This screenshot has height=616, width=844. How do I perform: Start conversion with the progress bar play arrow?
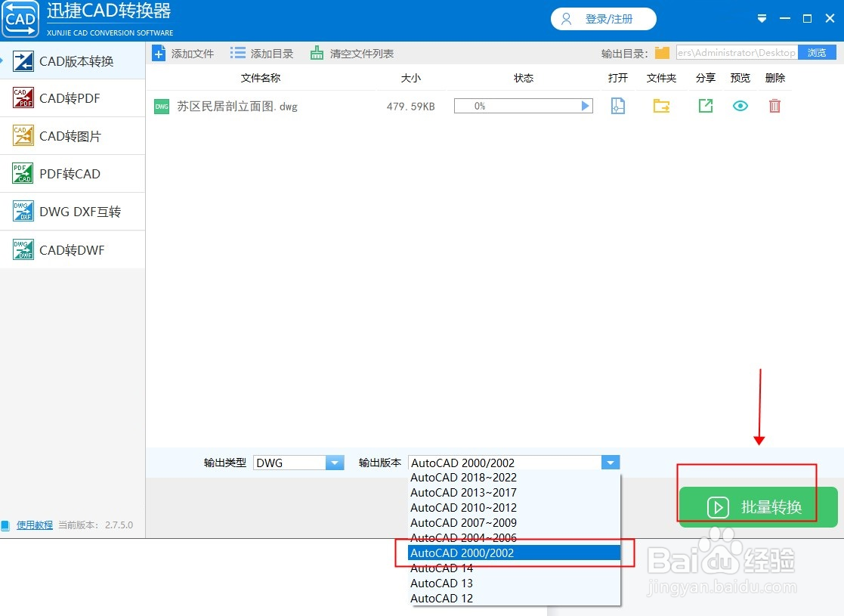pyautogui.click(x=586, y=106)
